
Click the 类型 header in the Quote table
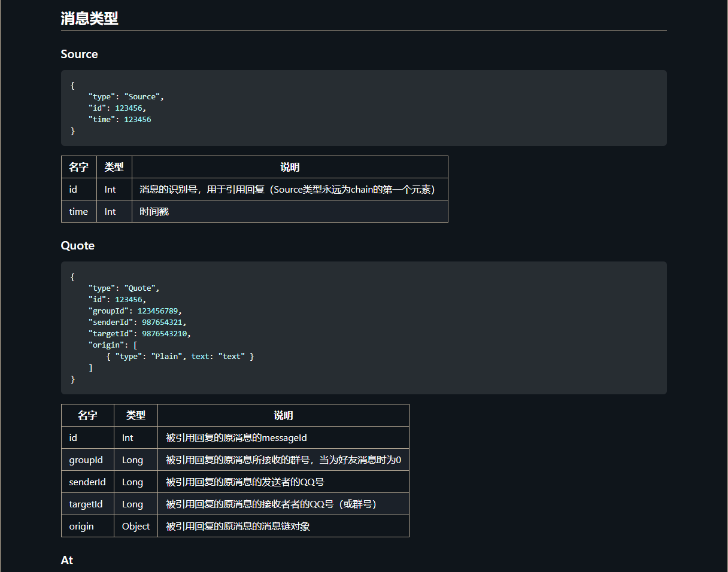(x=135, y=415)
